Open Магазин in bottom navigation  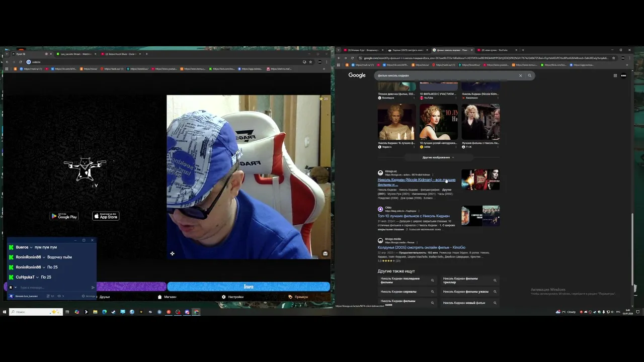click(x=167, y=297)
